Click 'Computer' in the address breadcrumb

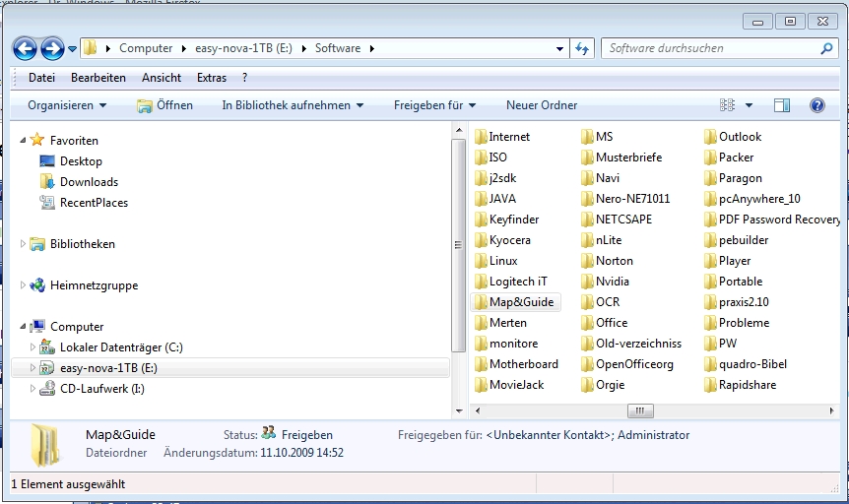(x=146, y=48)
